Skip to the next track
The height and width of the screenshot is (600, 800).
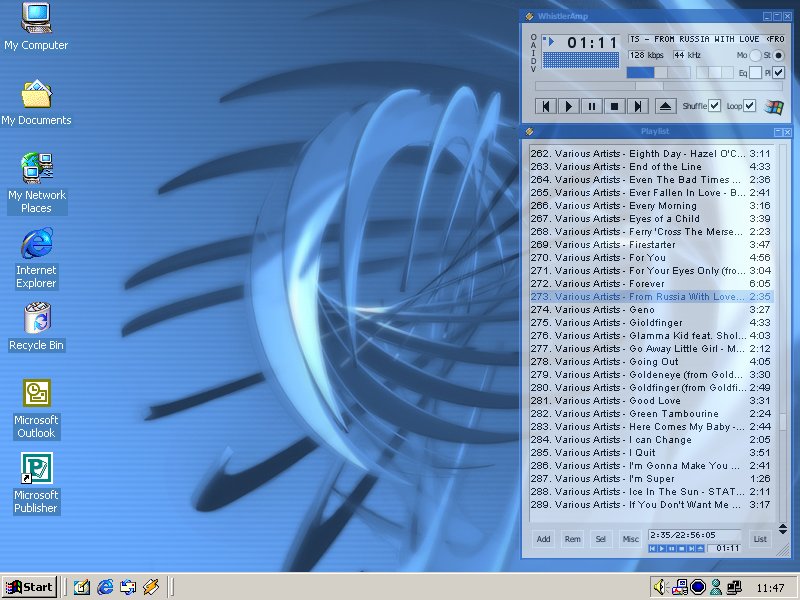click(638, 106)
